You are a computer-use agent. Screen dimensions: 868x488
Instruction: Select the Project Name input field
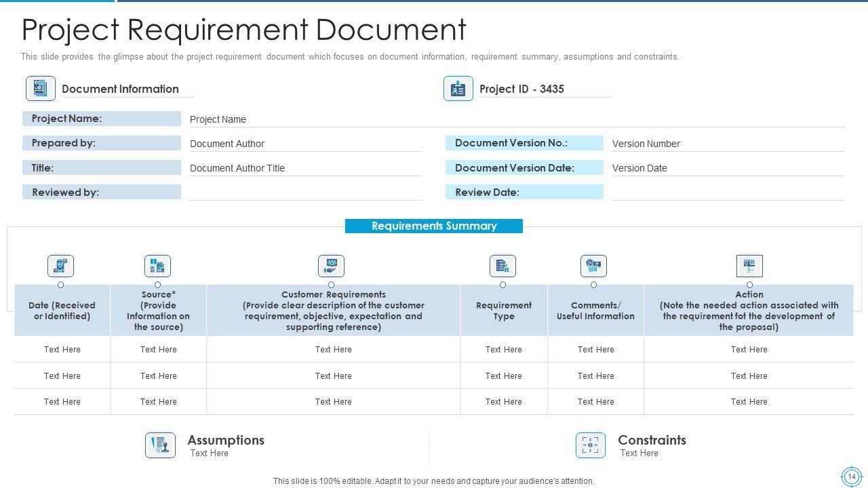[515, 119]
